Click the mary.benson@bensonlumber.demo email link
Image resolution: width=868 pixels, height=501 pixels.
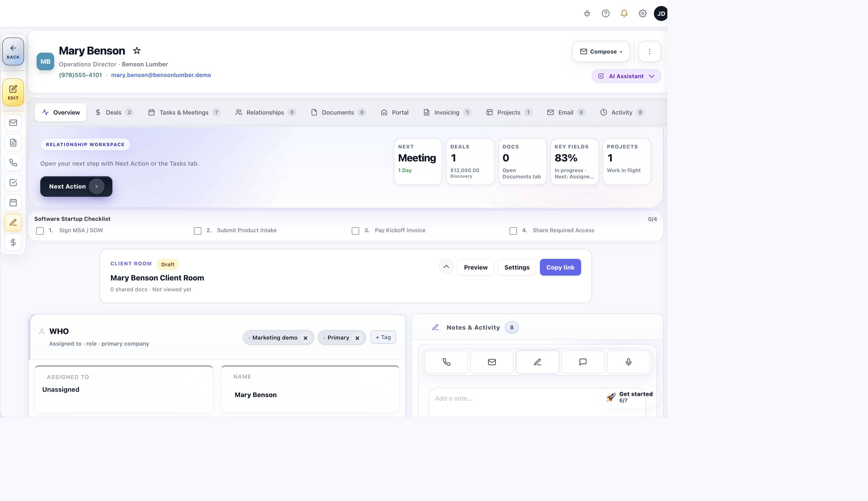pyautogui.click(x=161, y=75)
